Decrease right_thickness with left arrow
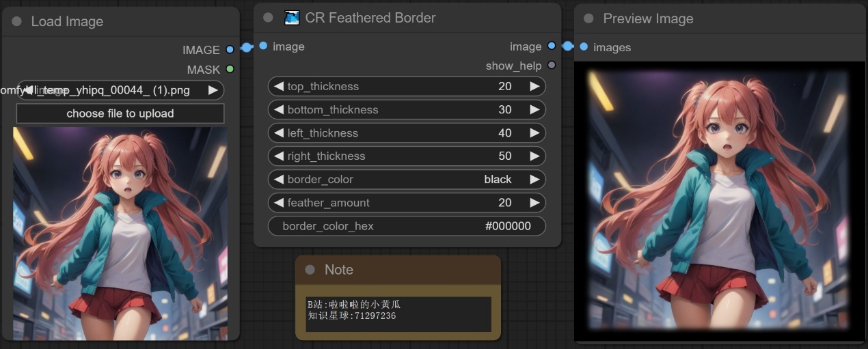The height and width of the screenshot is (349, 868). [279, 156]
